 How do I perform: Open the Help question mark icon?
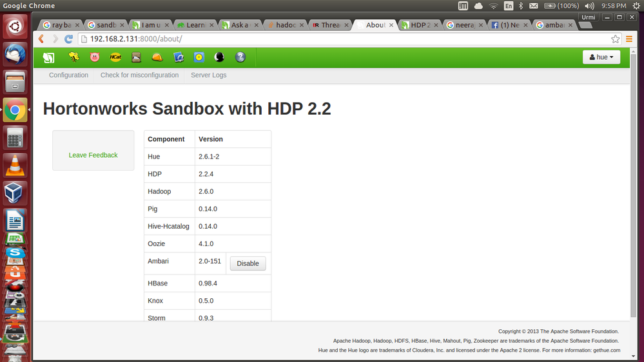(240, 57)
